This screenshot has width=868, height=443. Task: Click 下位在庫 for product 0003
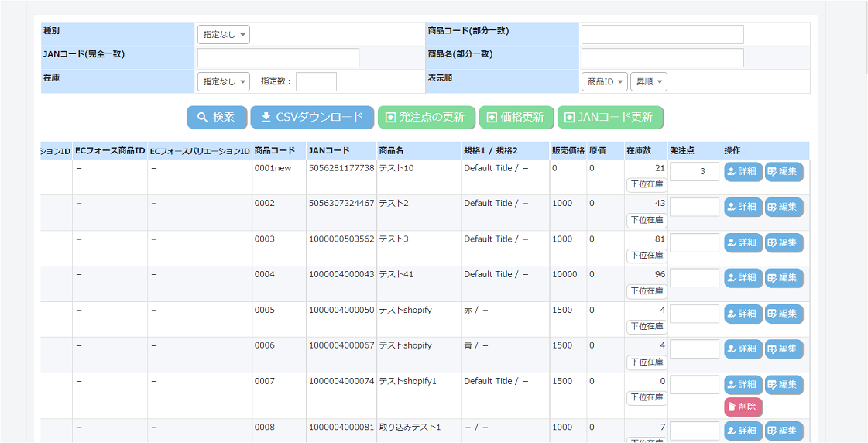647,256
